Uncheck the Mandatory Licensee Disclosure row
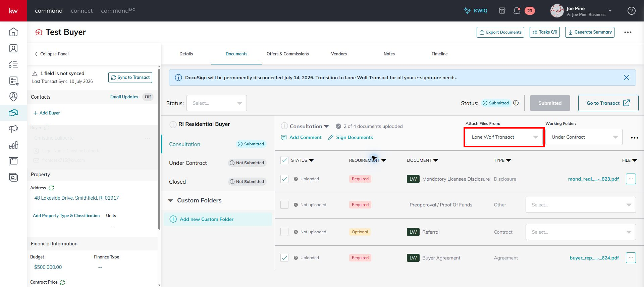The width and height of the screenshot is (644, 287). click(284, 179)
